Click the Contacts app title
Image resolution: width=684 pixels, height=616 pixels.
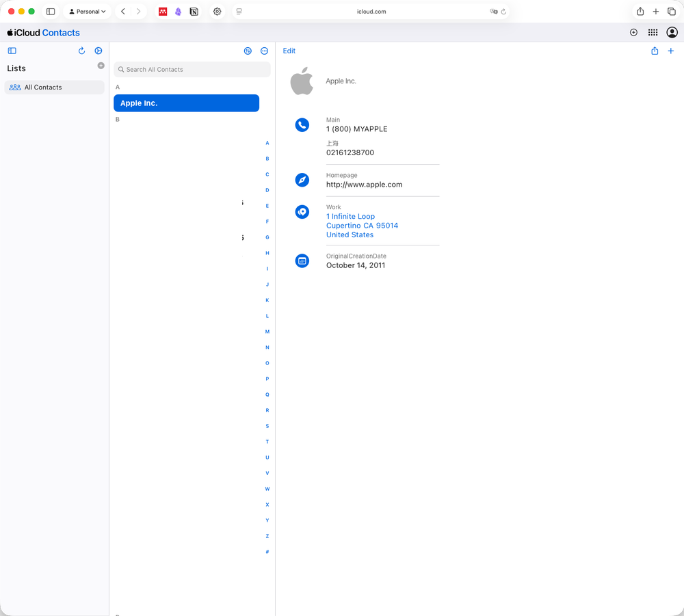61,33
